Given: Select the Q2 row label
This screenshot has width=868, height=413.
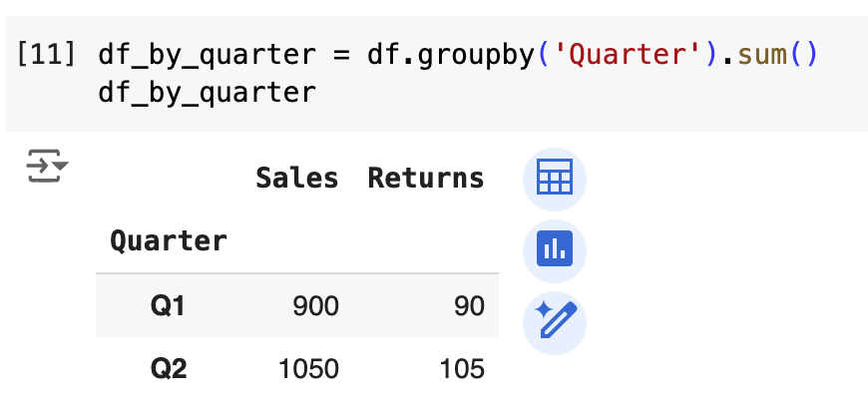Looking at the screenshot, I should coord(169,369).
